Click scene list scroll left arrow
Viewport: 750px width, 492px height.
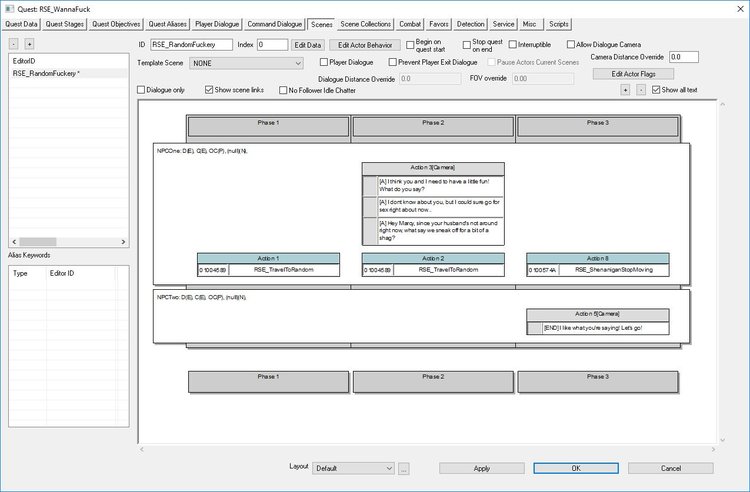(x=14, y=242)
